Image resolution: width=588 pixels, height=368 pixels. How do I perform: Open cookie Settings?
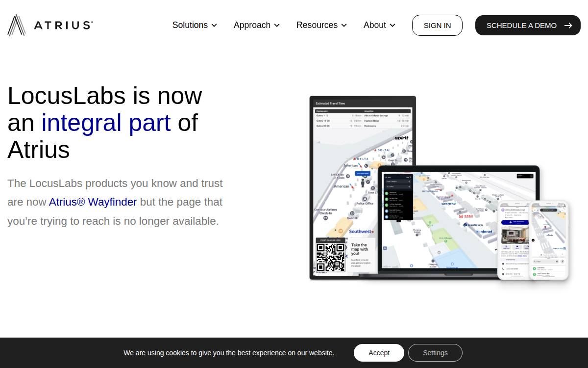[435, 353]
